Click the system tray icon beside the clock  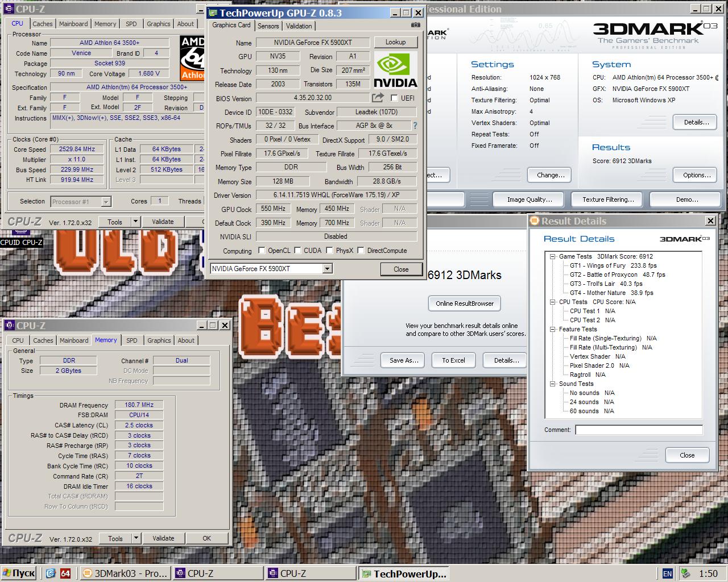[x=686, y=573]
